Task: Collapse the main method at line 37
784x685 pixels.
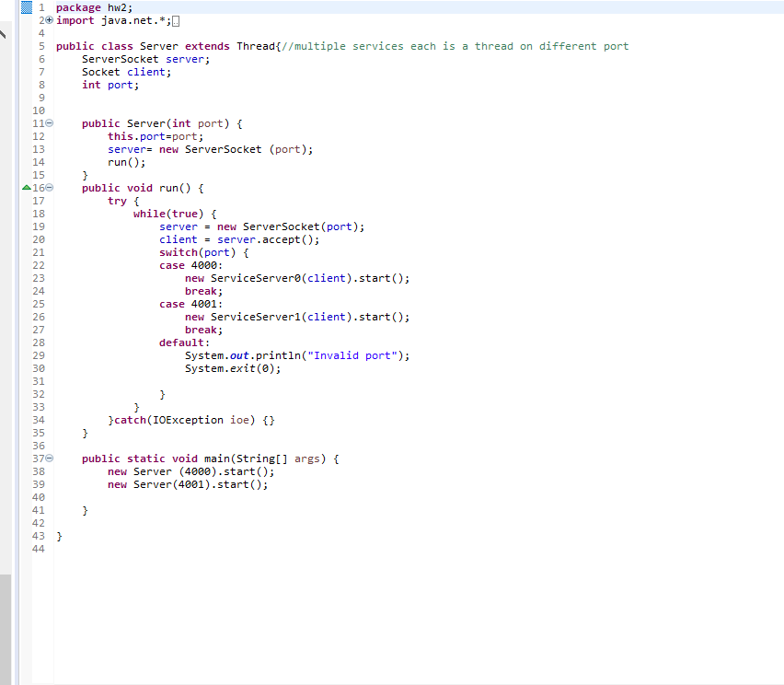Action: coord(49,458)
